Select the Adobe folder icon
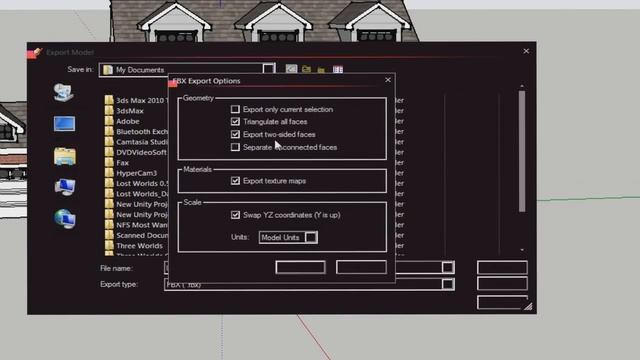The image size is (640, 360). (x=109, y=121)
